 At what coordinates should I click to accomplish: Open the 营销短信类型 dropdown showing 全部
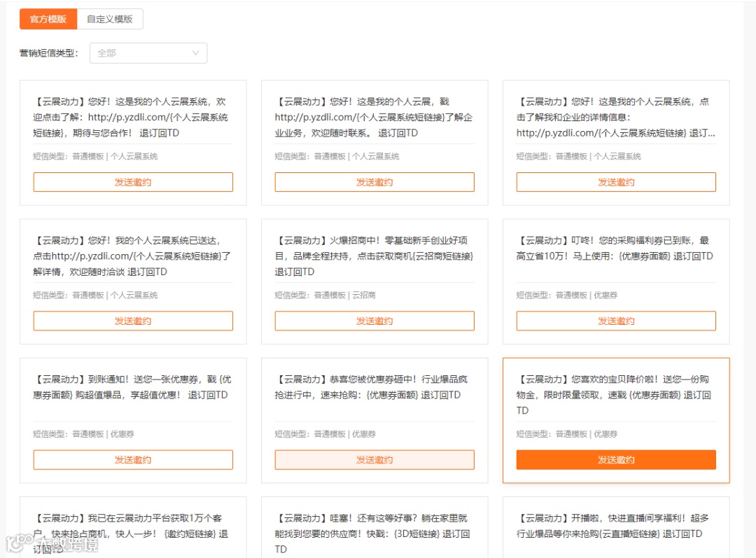148,53
